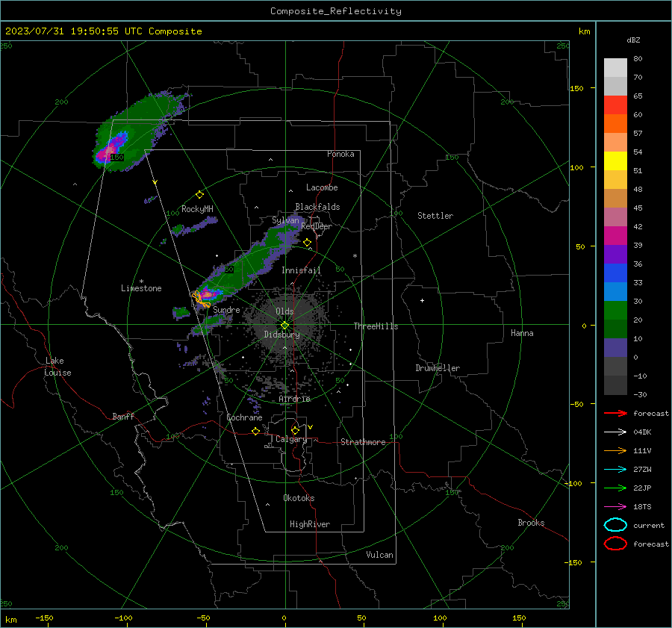The height and width of the screenshot is (628, 672).
Task: Click the Sundre city label
Action: pyautogui.click(x=226, y=309)
